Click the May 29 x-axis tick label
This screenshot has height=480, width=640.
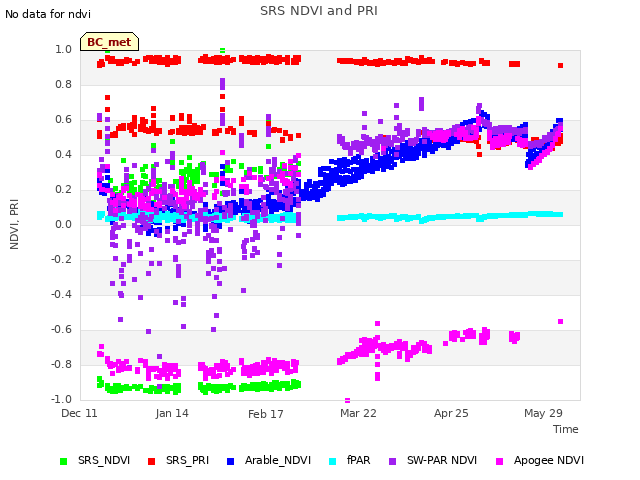543,413
